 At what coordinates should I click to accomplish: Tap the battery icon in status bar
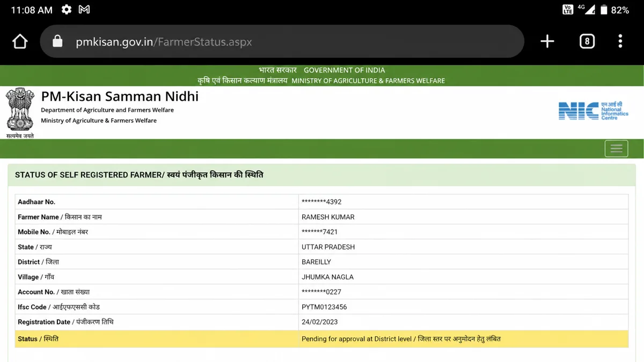pyautogui.click(x=604, y=10)
